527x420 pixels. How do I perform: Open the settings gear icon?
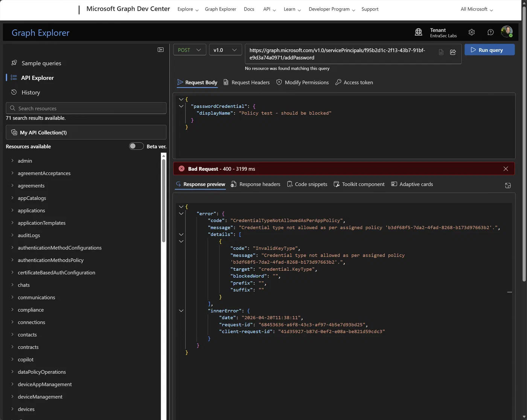[472, 32]
